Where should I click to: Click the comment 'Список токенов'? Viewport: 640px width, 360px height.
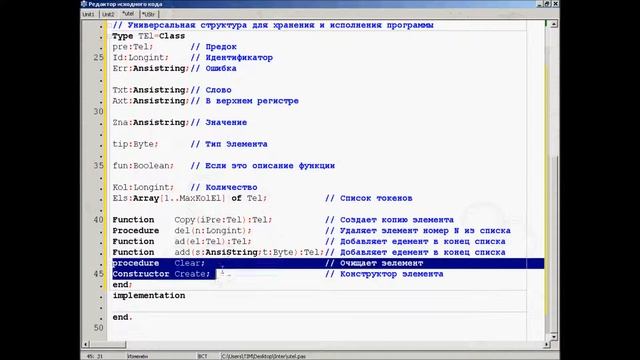[x=376, y=198]
